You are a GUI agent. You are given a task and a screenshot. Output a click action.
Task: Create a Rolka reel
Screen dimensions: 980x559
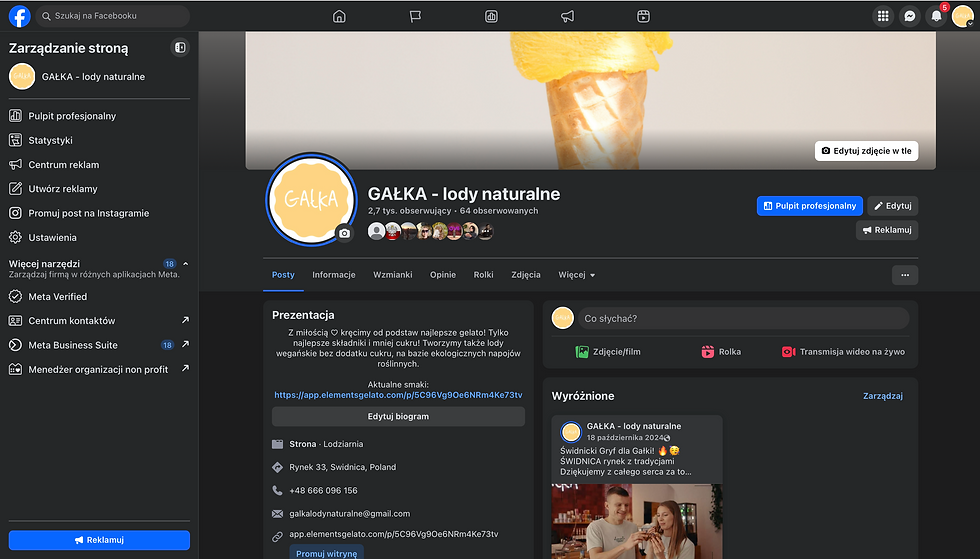[721, 352]
